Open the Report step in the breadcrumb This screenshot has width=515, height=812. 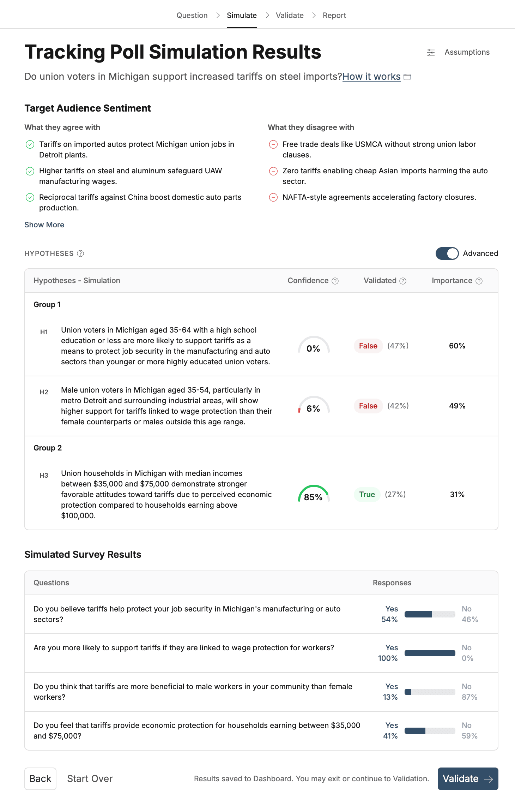[x=334, y=15]
